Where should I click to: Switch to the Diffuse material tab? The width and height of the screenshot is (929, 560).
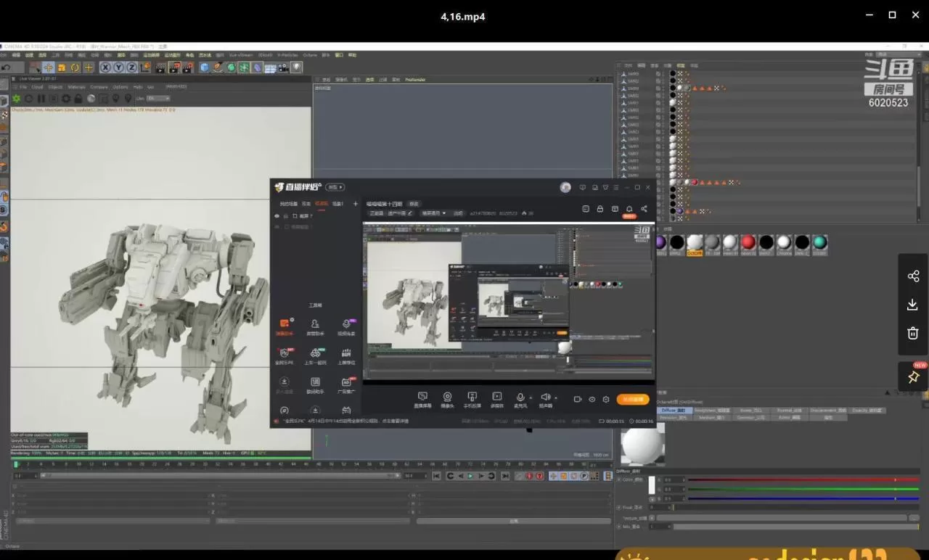(x=672, y=411)
